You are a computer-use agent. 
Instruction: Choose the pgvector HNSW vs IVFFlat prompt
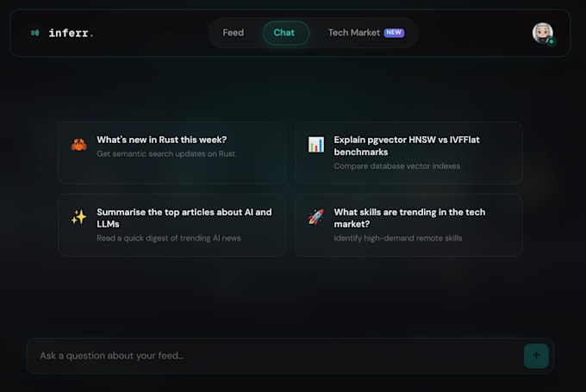coord(408,152)
